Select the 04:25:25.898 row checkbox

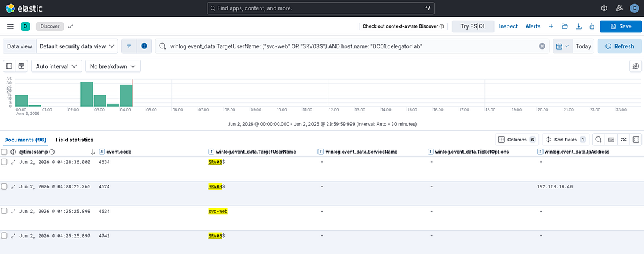(4, 212)
